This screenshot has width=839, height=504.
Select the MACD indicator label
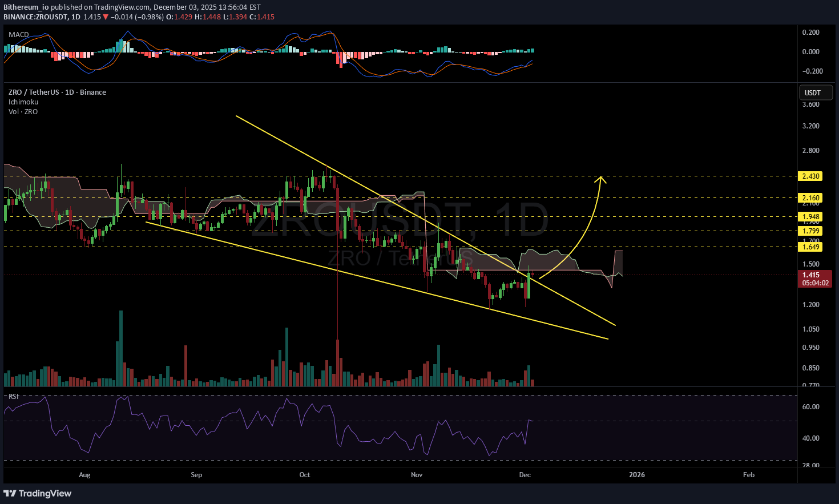click(19, 35)
